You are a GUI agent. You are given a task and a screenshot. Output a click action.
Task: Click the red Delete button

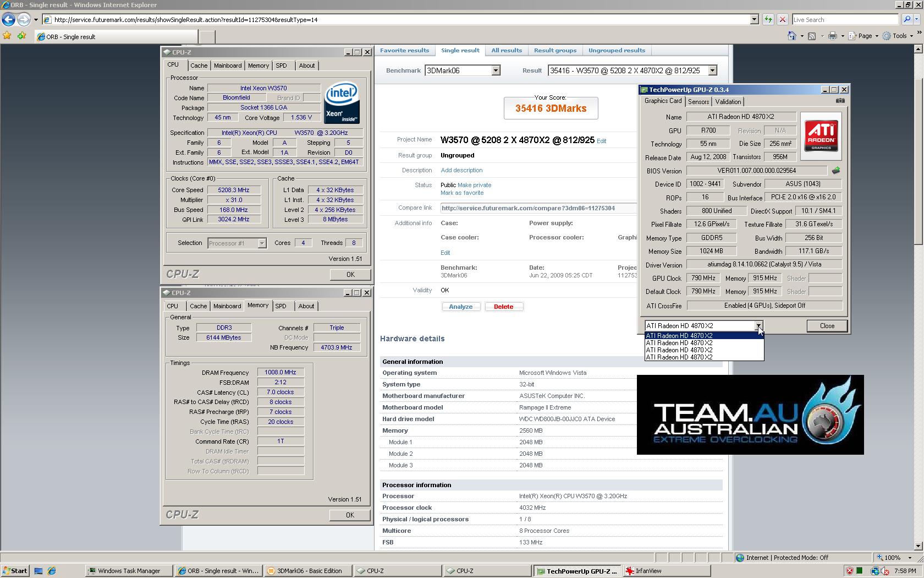[x=503, y=307]
